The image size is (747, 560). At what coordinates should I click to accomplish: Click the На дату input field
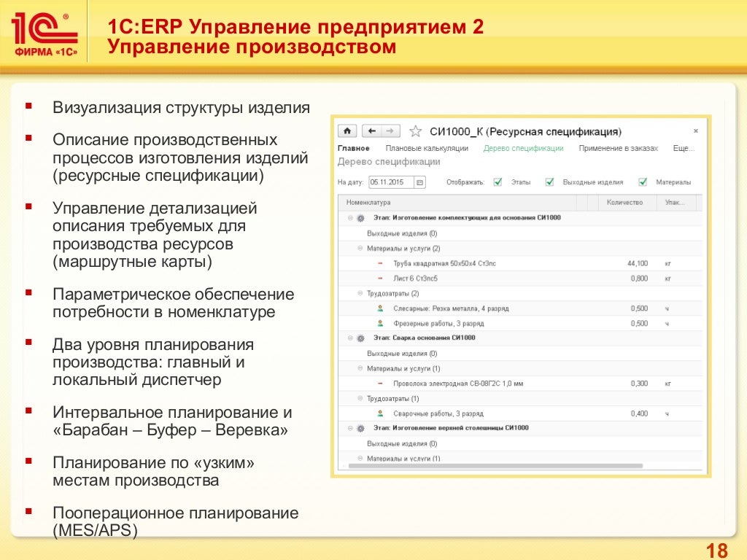point(392,182)
